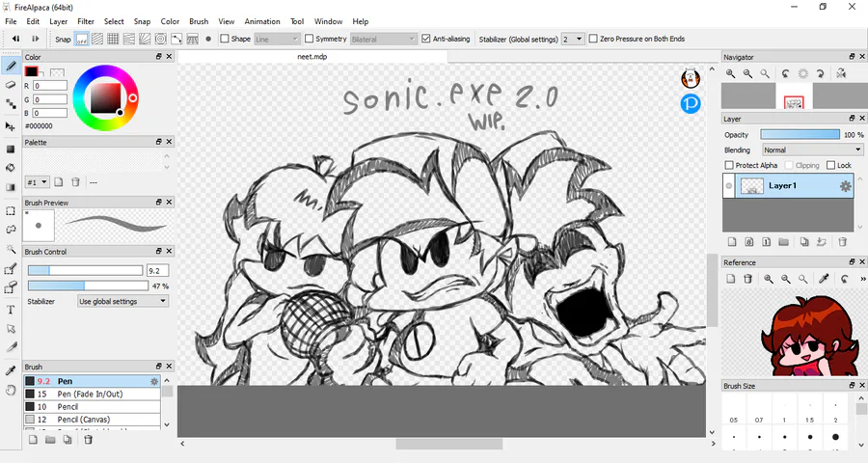
Task: Open the Window menu
Action: 328,21
